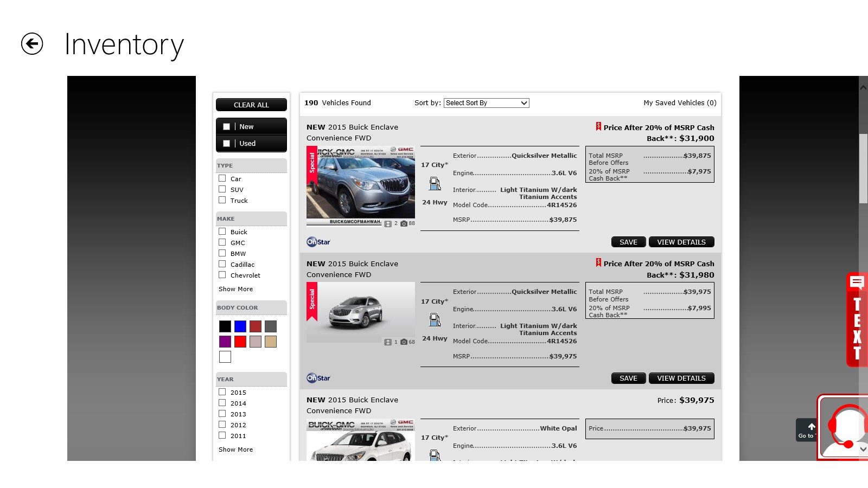
Task: Open photos camera icon showing 68 photos
Action: (404, 342)
